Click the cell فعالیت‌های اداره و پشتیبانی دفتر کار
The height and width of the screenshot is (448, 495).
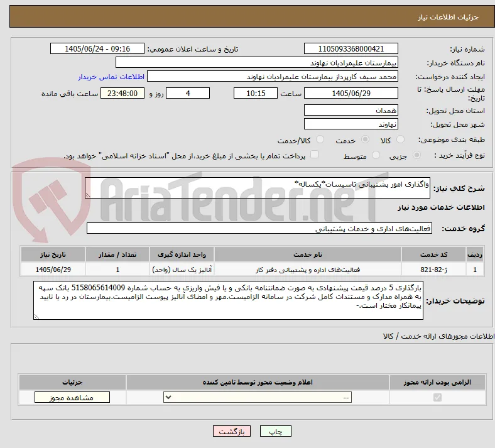pyautogui.click(x=307, y=270)
